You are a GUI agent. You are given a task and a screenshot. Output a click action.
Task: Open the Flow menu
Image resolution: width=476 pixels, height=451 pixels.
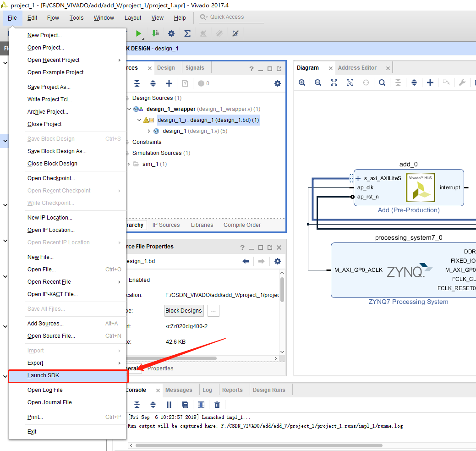coord(53,18)
